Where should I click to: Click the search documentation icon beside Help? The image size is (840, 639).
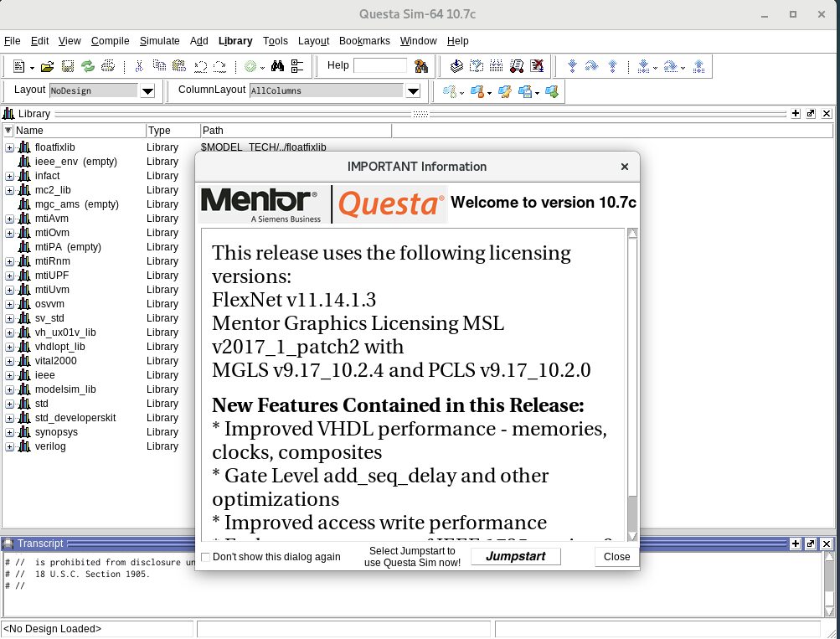pyautogui.click(x=421, y=66)
